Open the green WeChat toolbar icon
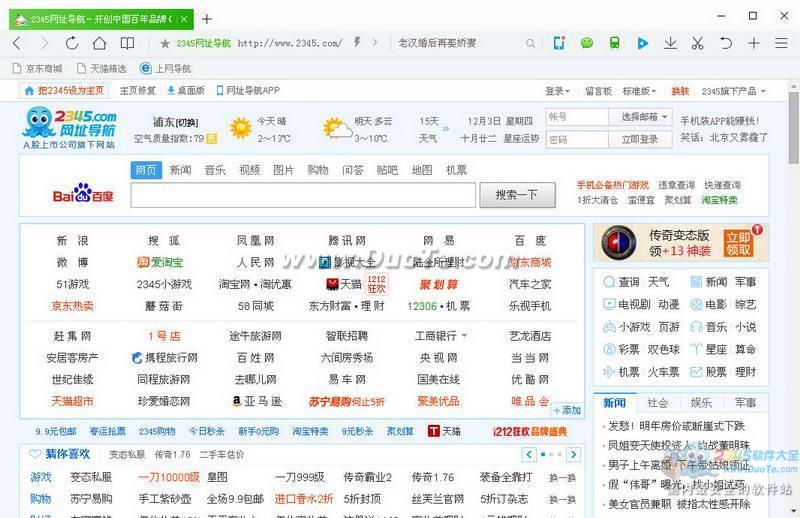The width and height of the screenshot is (800, 518). (x=587, y=43)
